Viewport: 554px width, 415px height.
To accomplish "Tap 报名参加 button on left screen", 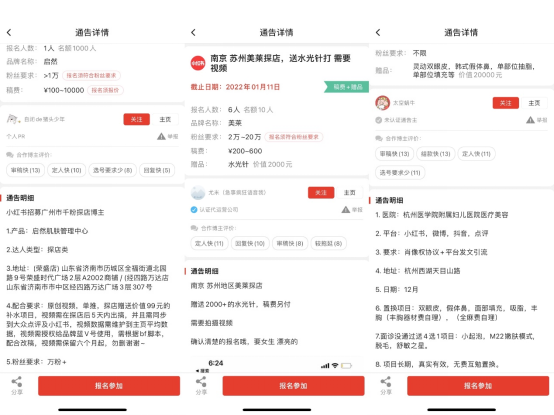I will [109, 386].
